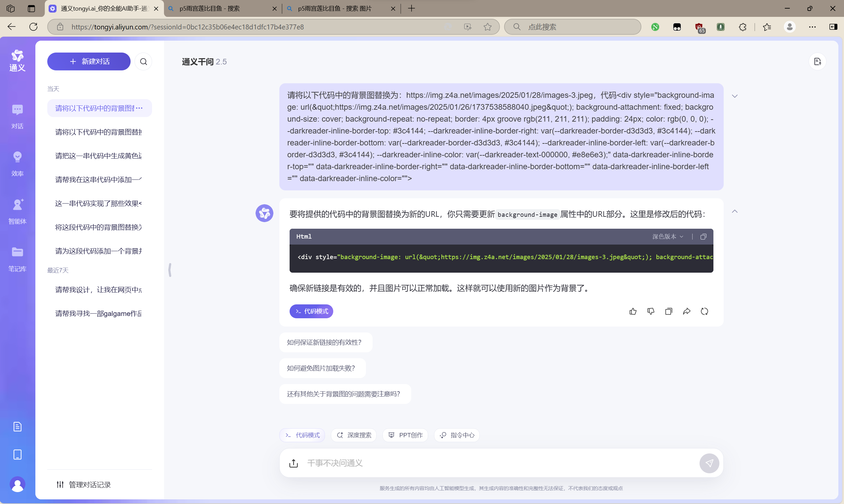Click the mobile device icon in sidebar
Screen dimensions: 844x504
pyautogui.click(x=17, y=454)
